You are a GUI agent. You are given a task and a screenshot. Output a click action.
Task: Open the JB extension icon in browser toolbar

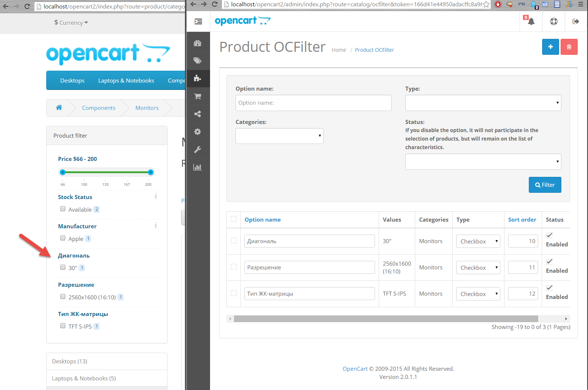pos(569,4)
